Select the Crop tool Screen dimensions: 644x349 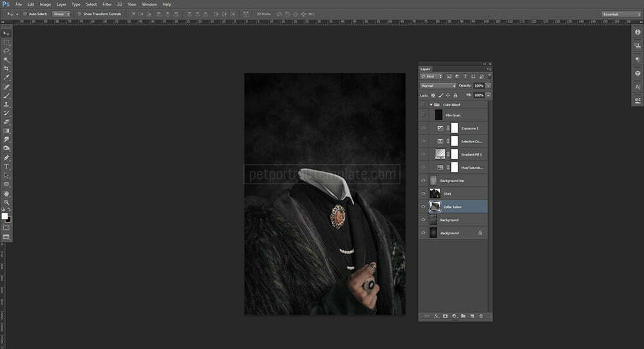point(6,68)
